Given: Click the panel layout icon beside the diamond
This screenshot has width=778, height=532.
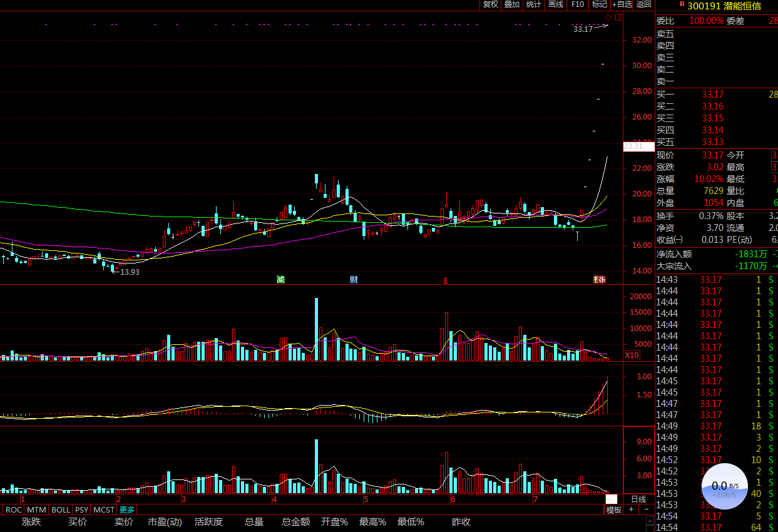Looking at the screenshot, I should pyautogui.click(x=618, y=17).
